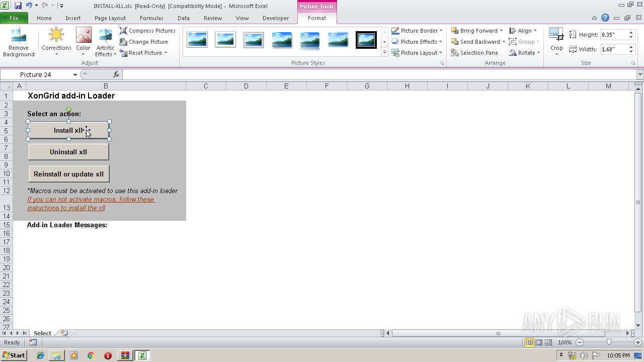Click Change Picture
This screenshot has width=644, height=362.
(144, 42)
